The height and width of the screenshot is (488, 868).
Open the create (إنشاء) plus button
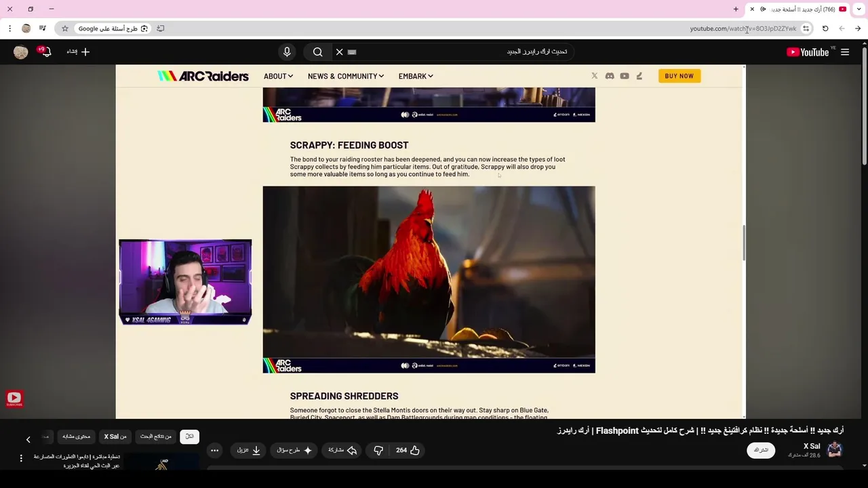[x=79, y=52]
